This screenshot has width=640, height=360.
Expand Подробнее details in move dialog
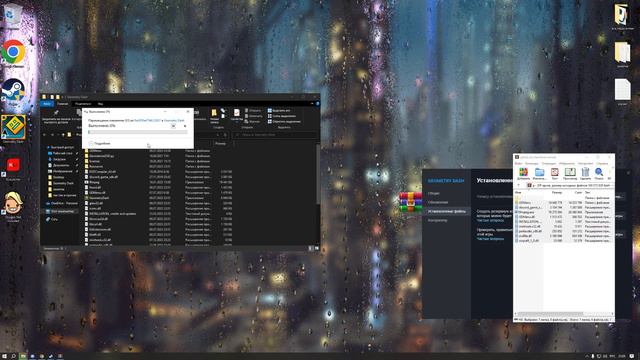click(100, 144)
